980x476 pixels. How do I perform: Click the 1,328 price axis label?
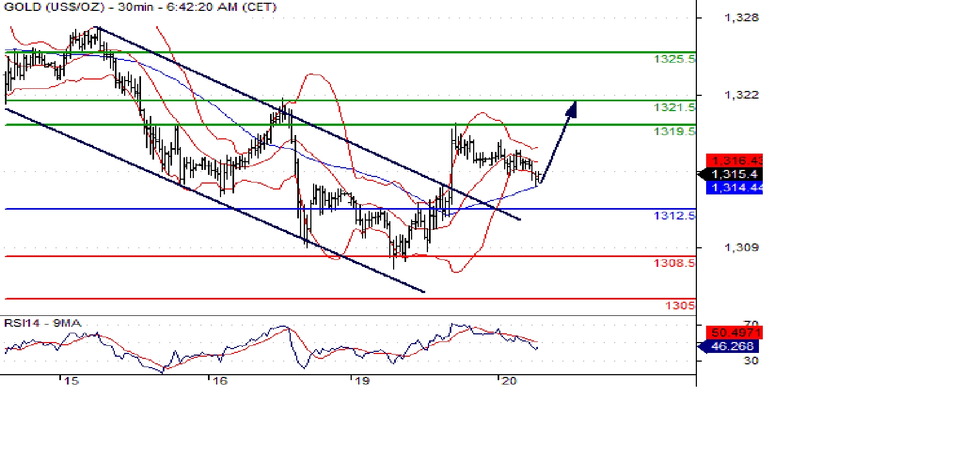741,18
